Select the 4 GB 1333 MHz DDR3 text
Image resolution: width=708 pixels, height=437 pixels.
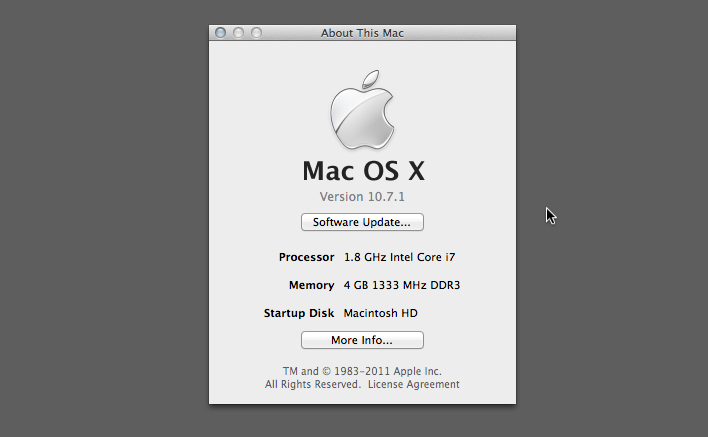click(x=402, y=285)
